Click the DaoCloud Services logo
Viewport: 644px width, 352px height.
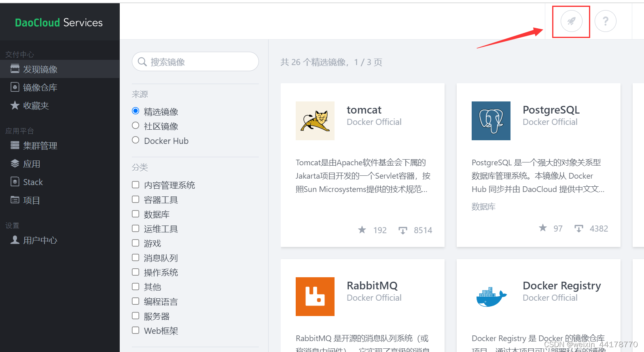point(59,23)
